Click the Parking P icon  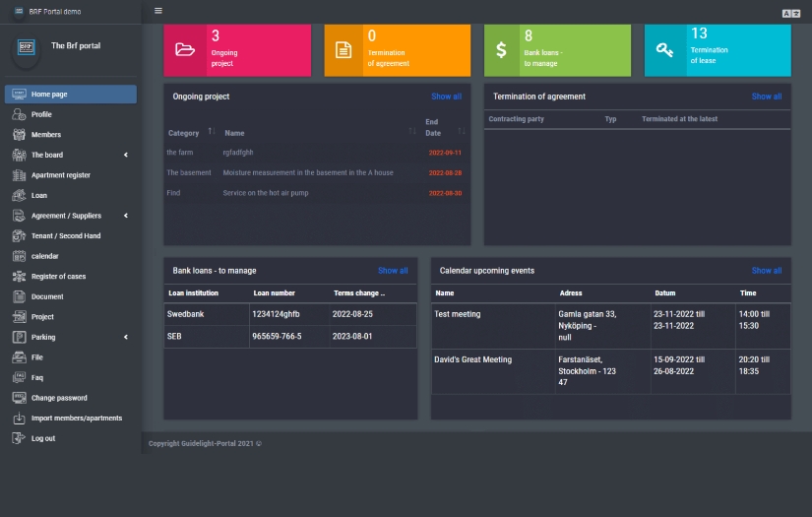tap(19, 337)
